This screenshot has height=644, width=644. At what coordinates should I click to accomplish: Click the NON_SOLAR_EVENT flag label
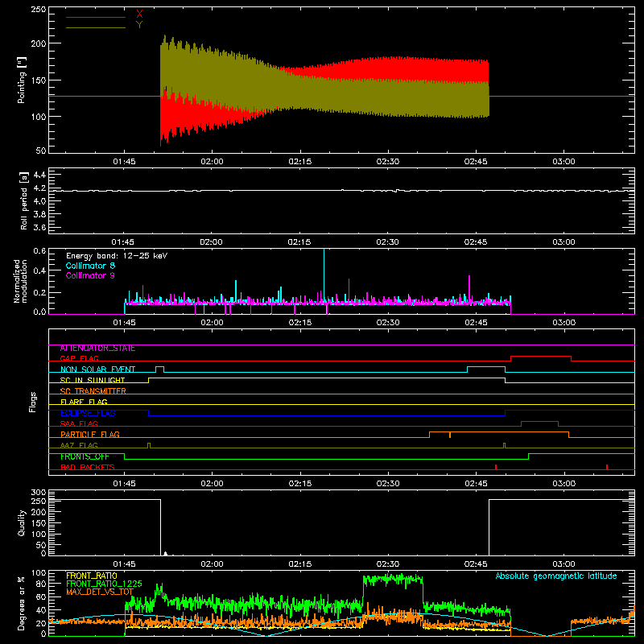tap(97, 369)
